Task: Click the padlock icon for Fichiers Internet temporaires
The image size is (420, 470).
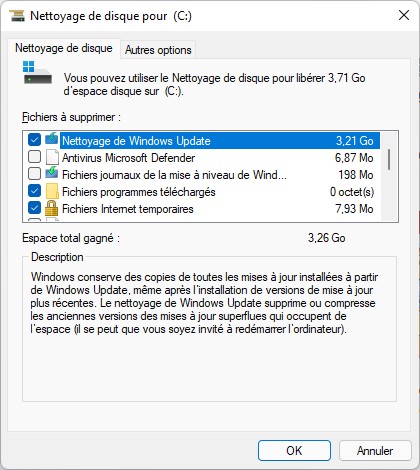Action: (x=52, y=208)
